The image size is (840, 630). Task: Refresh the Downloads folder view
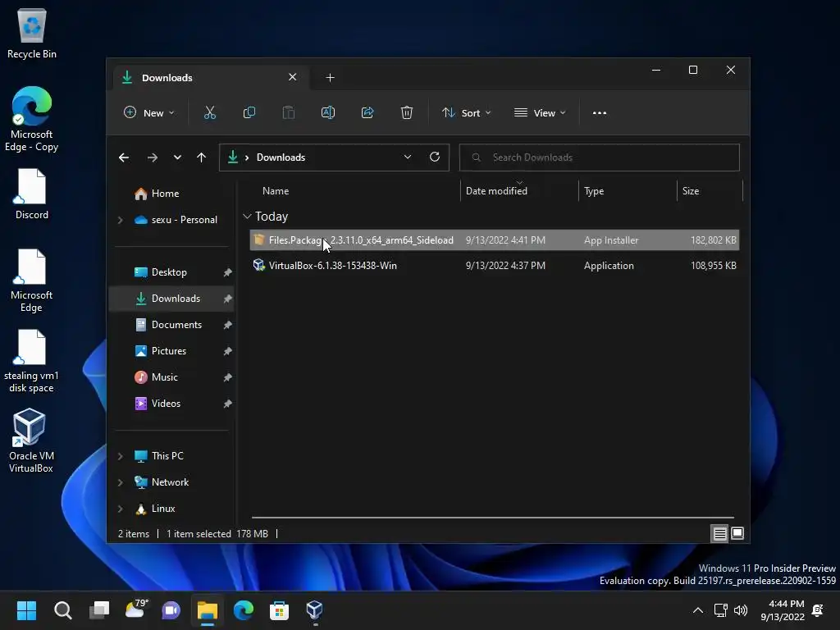coord(435,157)
